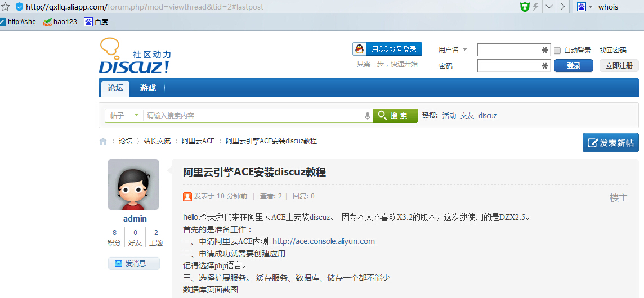This screenshot has width=644, height=298.
Task: Click the post title 阿里云引擎ACE安装discuz教程
Action: tap(254, 173)
